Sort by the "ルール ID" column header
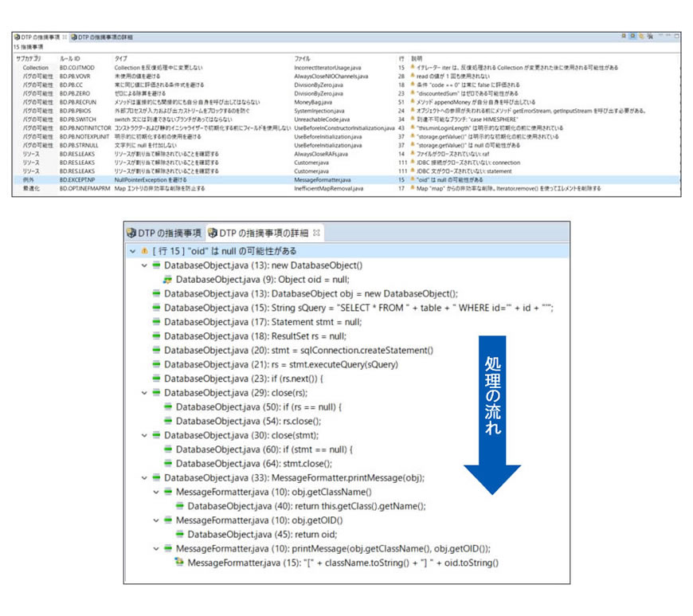 [70, 58]
